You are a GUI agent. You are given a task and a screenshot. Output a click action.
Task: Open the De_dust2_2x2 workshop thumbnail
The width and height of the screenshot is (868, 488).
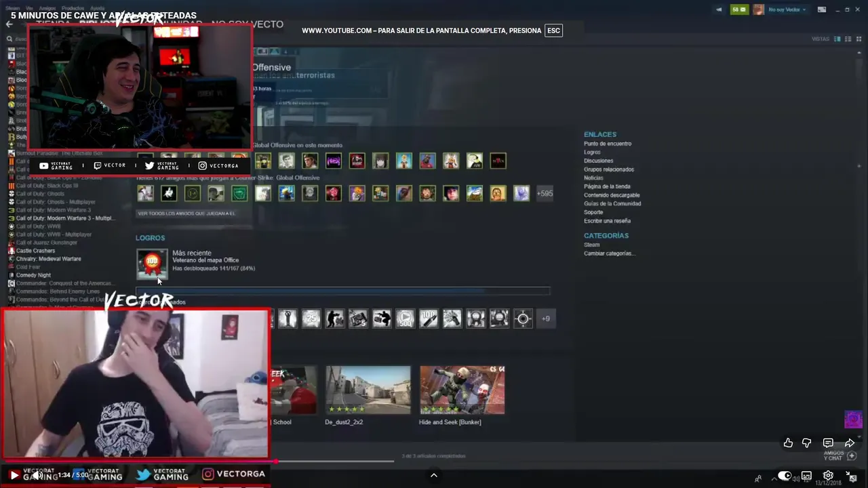click(368, 390)
